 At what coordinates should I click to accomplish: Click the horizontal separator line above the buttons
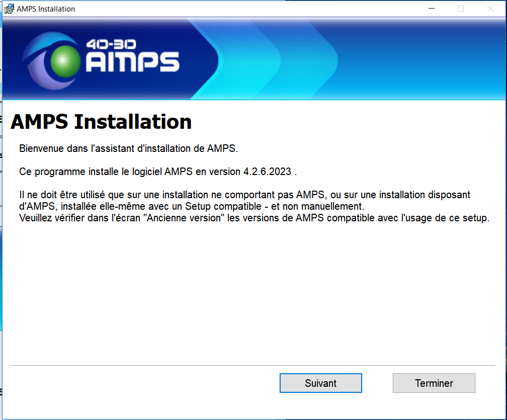[x=252, y=365]
